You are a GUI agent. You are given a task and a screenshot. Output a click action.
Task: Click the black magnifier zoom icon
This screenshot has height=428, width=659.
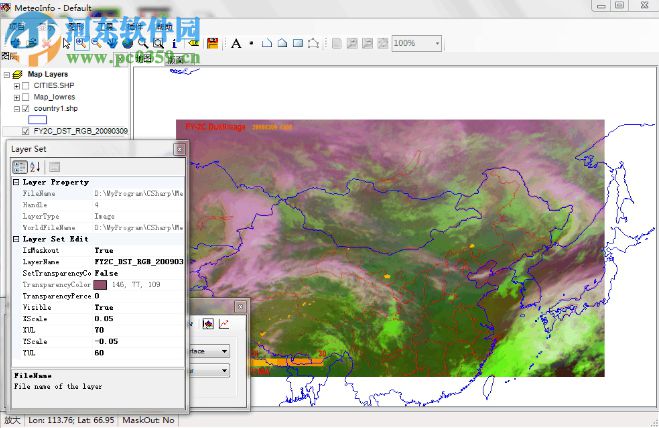tap(143, 43)
